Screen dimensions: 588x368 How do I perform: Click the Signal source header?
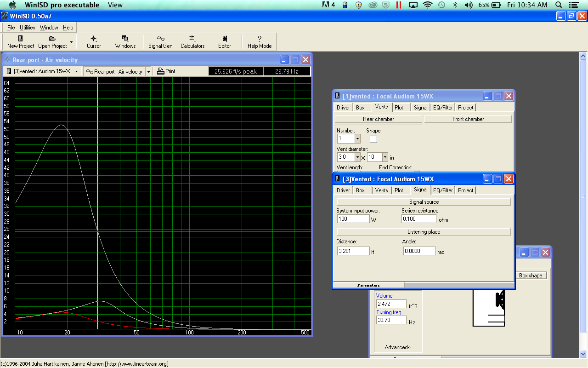click(424, 202)
